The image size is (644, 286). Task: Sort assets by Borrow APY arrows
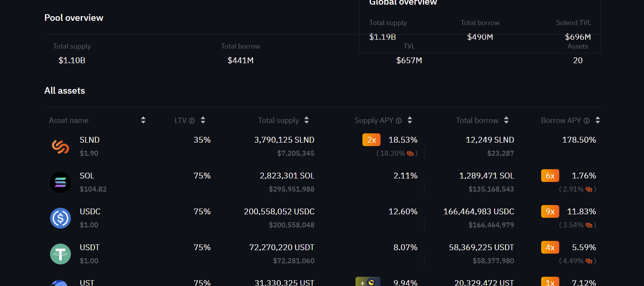tap(598, 120)
